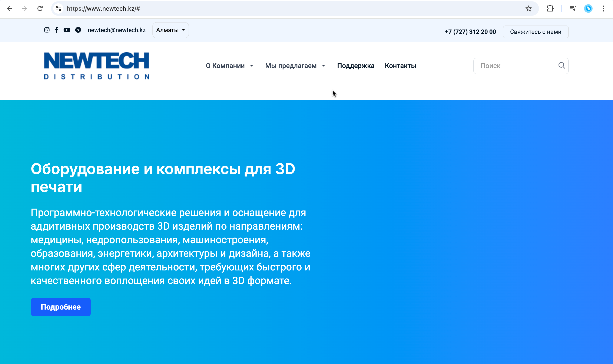Open the Контакты menu item
613x364 pixels.
pyautogui.click(x=400, y=65)
